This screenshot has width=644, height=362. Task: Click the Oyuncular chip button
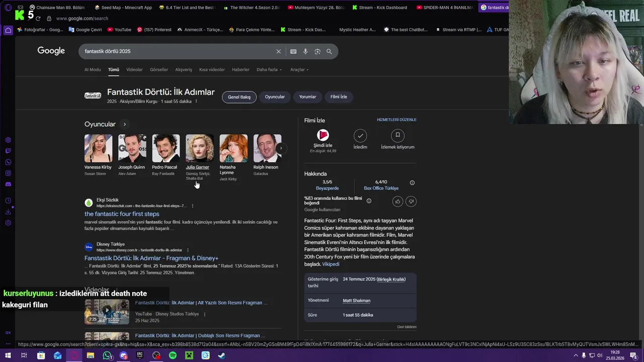coord(275,97)
